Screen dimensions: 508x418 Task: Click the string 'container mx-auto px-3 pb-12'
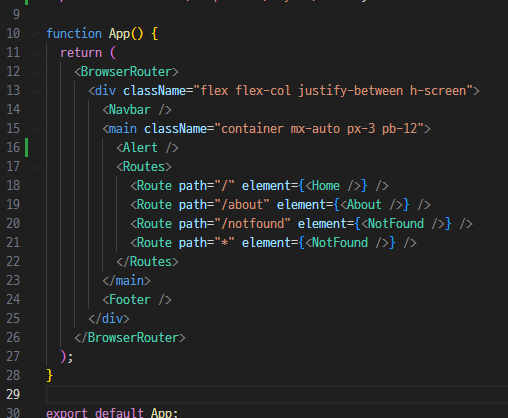click(319, 129)
